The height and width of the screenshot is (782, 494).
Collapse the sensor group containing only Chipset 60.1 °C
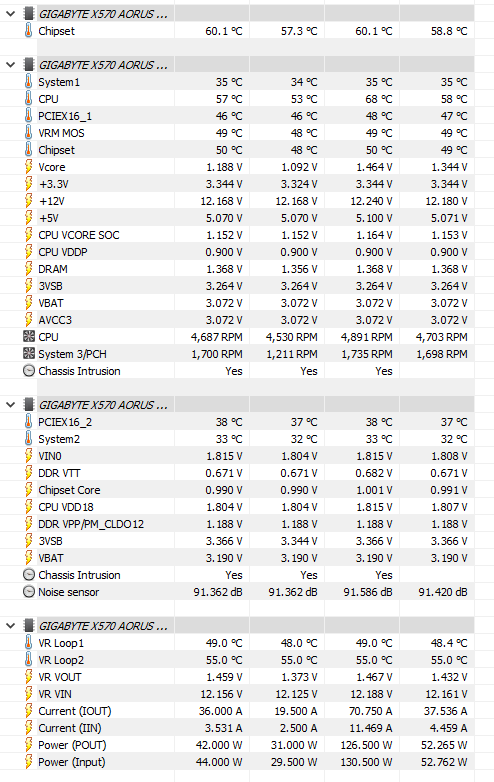[x=10, y=14]
